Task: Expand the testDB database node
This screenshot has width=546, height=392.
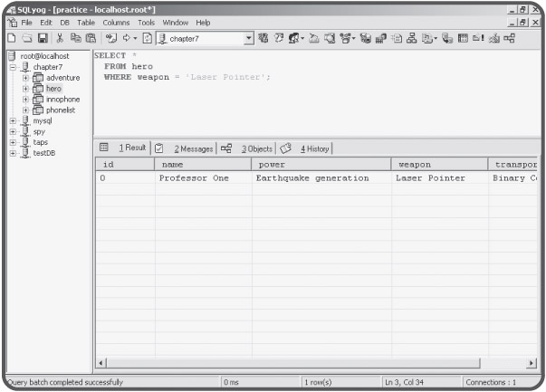Action: tap(10, 153)
